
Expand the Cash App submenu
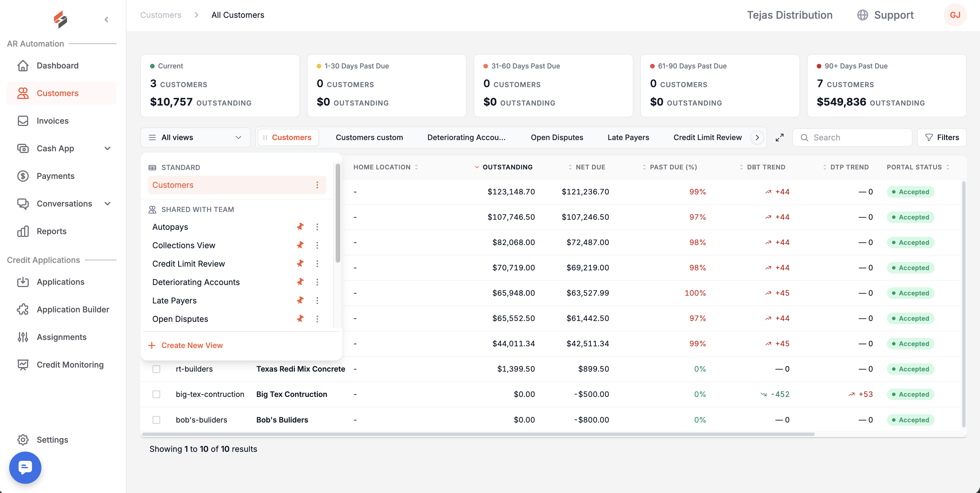tap(108, 148)
